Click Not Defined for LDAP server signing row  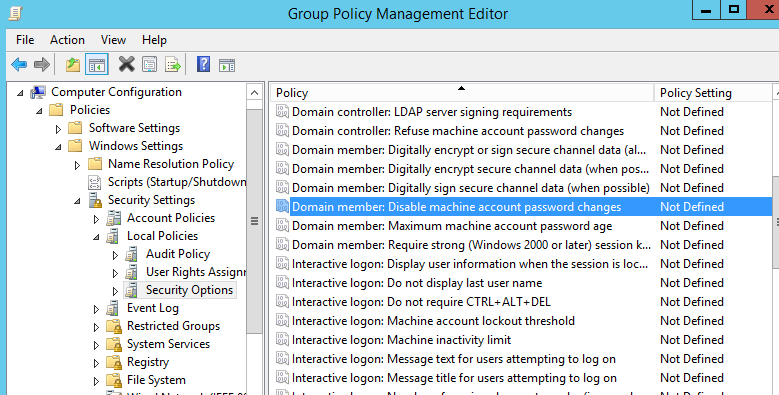[x=692, y=112]
